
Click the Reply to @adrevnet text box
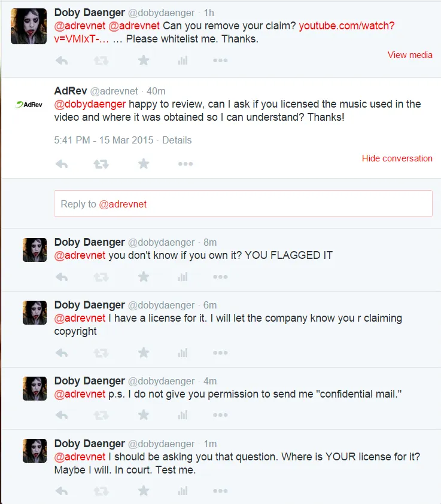click(243, 204)
